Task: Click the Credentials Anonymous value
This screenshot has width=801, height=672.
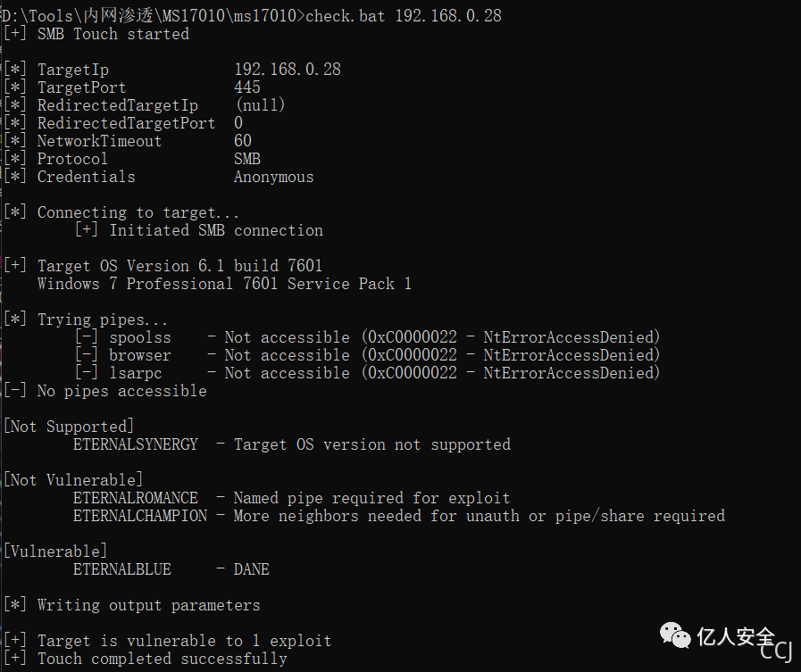Action: 274,177
